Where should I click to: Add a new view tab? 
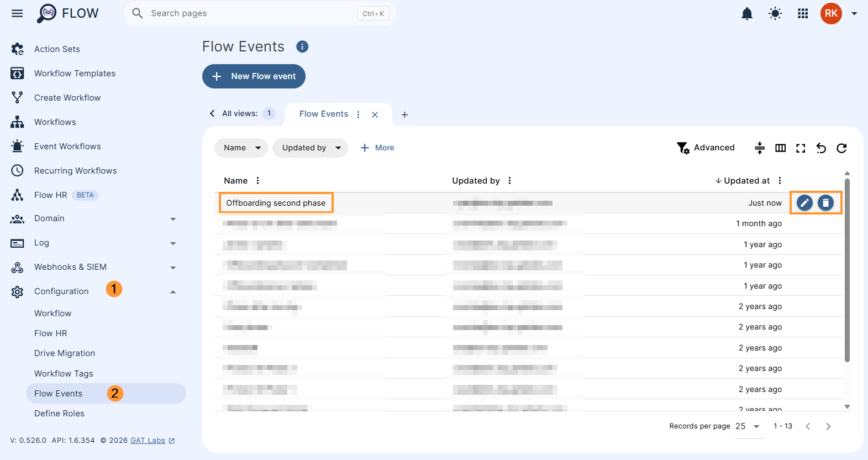[404, 114]
